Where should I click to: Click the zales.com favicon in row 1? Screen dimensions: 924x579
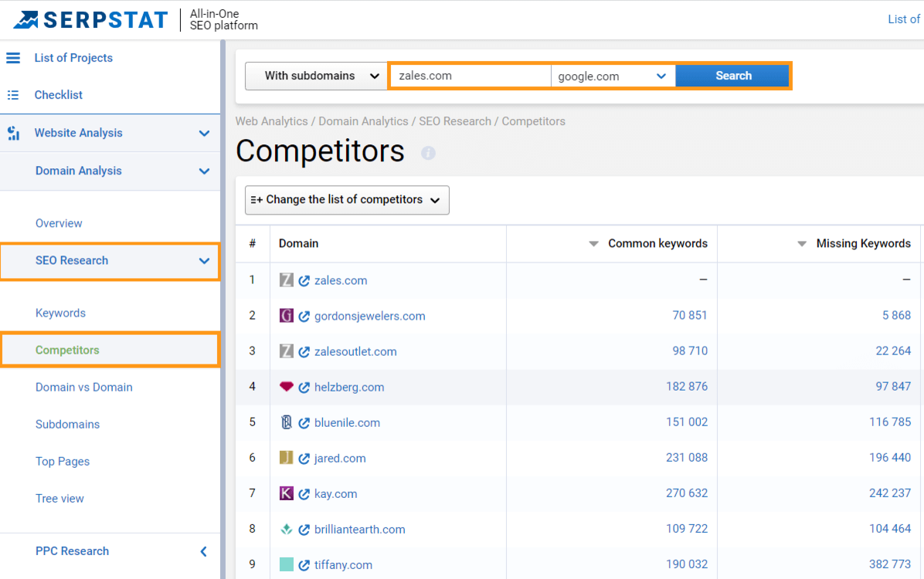pos(287,280)
